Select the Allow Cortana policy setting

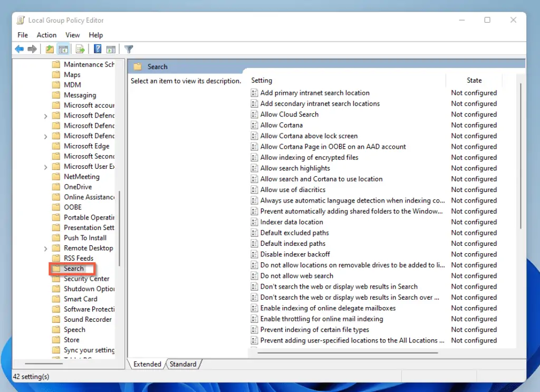click(281, 125)
